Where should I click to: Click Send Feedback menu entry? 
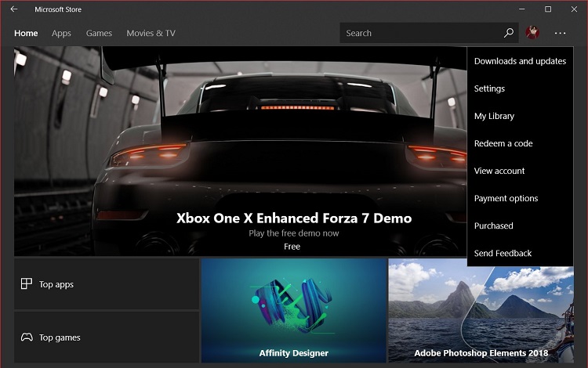click(x=520, y=253)
